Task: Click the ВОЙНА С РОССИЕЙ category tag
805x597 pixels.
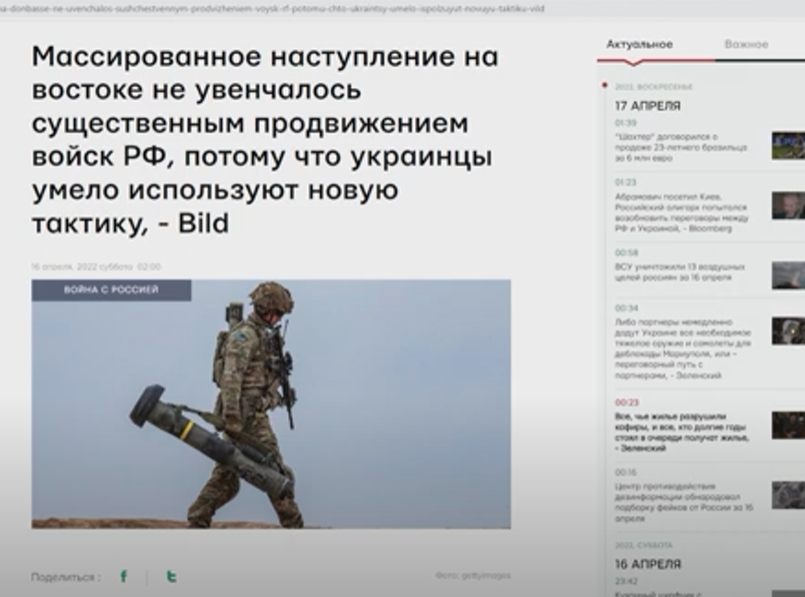Action: pos(111,290)
